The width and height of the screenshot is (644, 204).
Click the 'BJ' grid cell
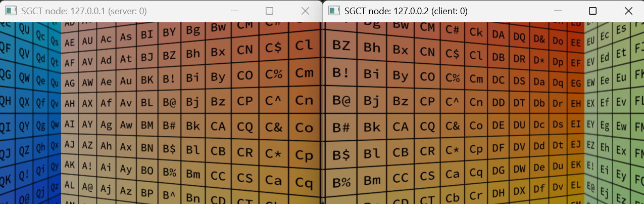pyautogui.click(x=147, y=57)
